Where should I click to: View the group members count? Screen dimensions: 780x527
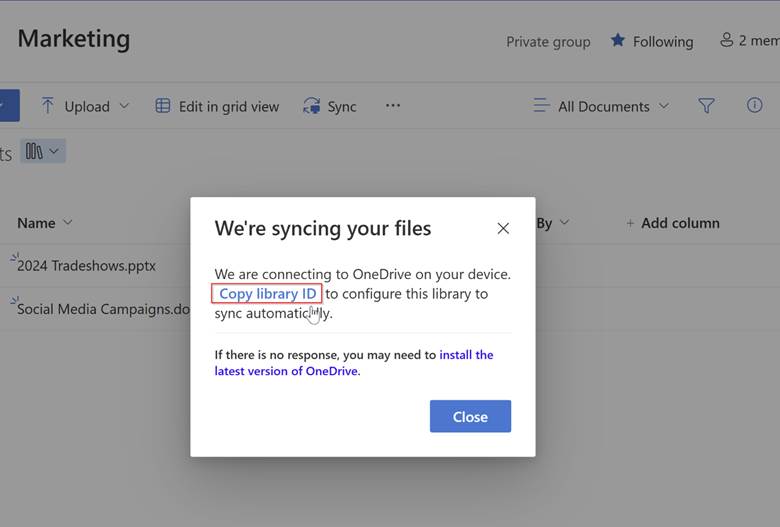pyautogui.click(x=749, y=41)
